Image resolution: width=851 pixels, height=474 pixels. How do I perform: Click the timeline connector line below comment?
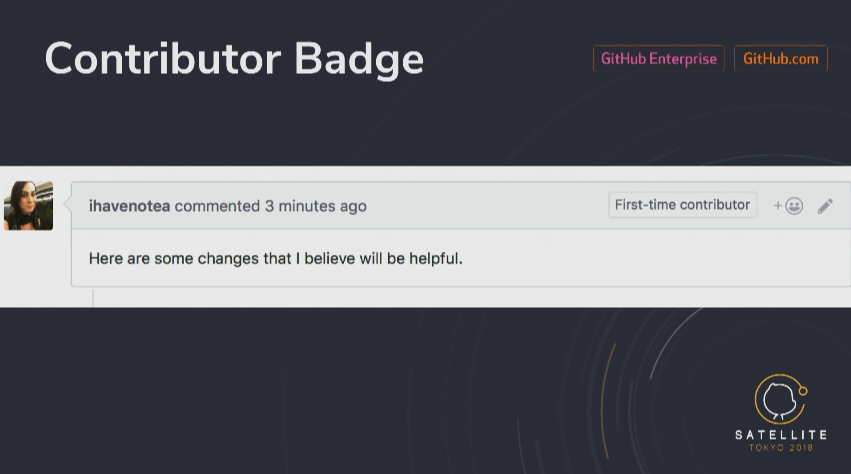point(93,297)
